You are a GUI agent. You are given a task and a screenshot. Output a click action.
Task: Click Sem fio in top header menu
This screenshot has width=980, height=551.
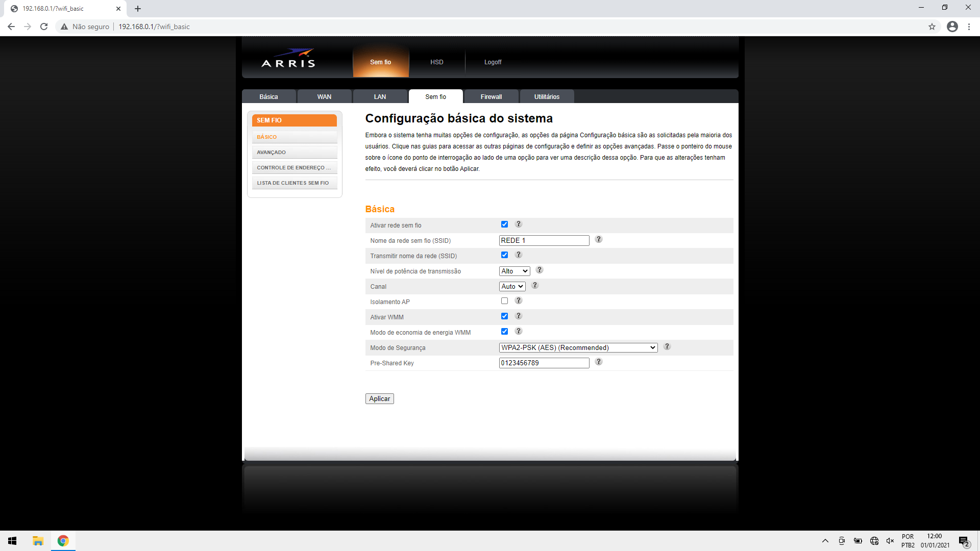[381, 62]
